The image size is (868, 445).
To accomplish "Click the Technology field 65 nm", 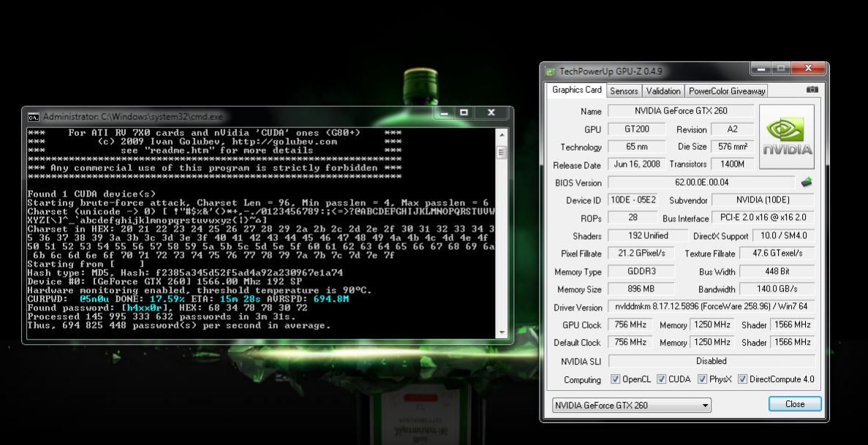I will (637, 147).
